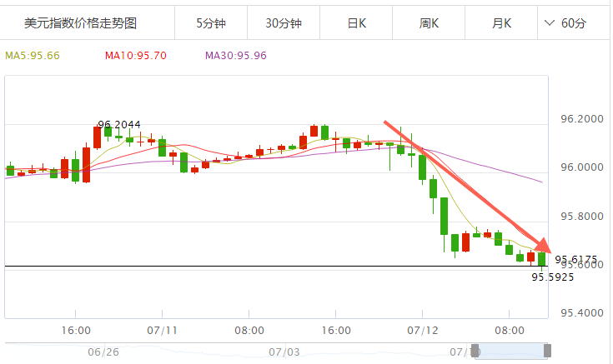Screen dimensions: 613x364
Task: Switch to the 30分钟 chart tab
Action: click(x=284, y=23)
